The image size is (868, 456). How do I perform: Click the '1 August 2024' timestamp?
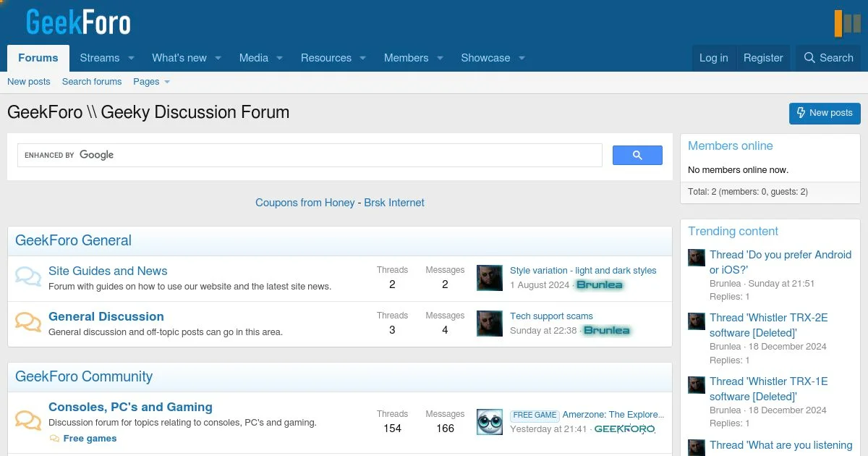pyautogui.click(x=540, y=285)
